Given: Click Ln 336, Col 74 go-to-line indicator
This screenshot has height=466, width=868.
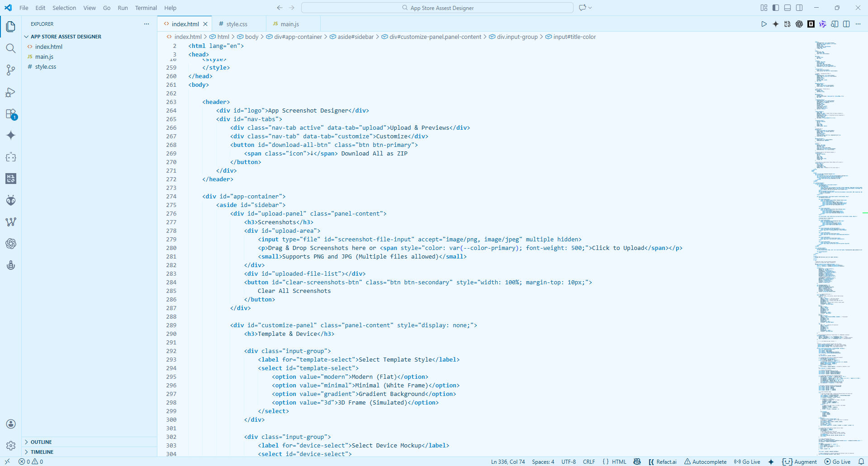Looking at the screenshot, I should [x=508, y=461].
